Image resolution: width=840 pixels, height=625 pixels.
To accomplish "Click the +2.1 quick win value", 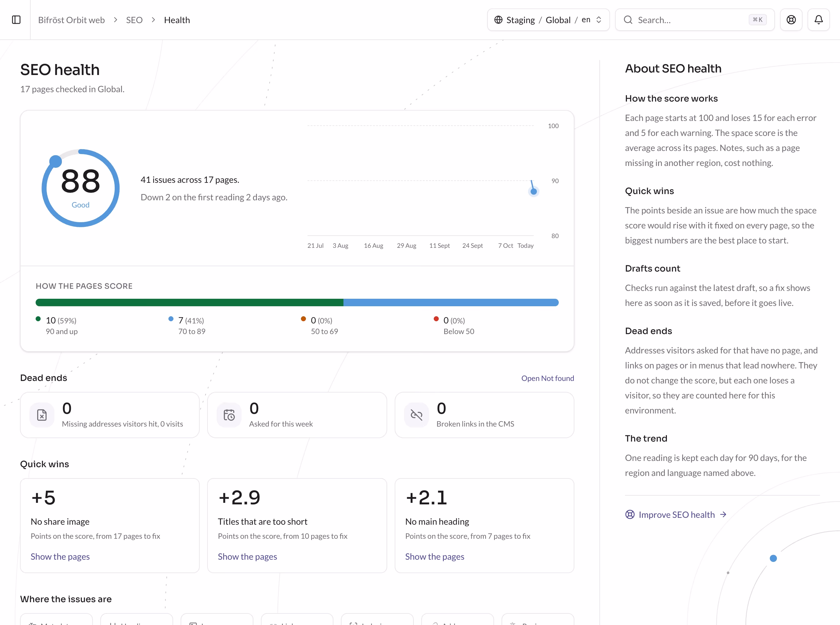I will (x=427, y=498).
